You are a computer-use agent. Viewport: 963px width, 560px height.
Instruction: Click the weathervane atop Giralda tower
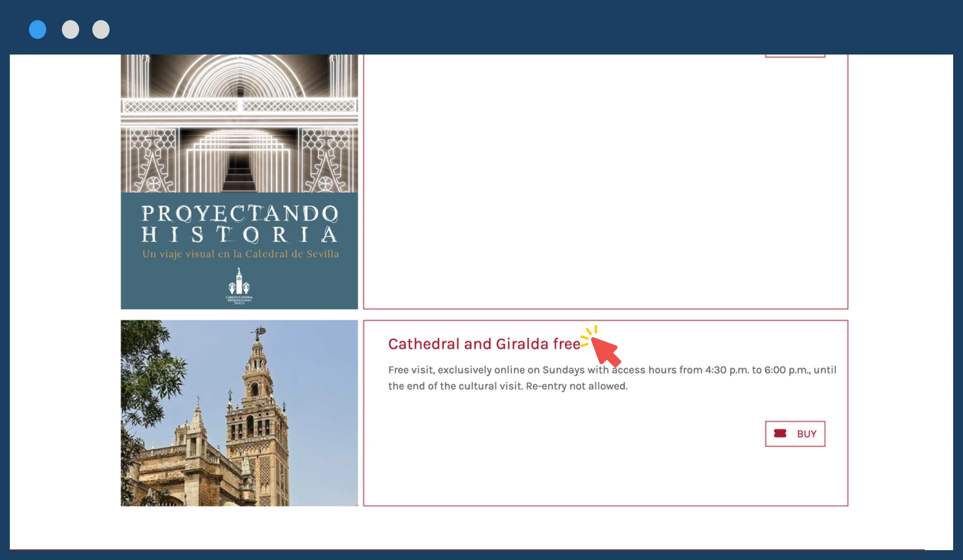(259, 333)
